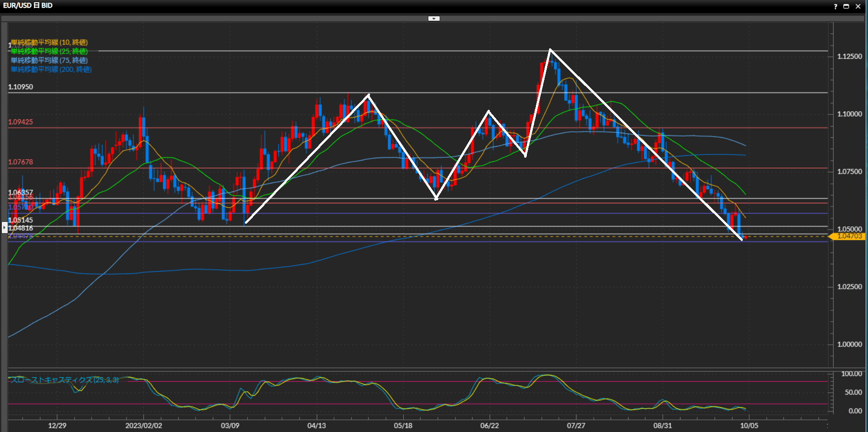Click the orange current price tag 1.04703
The width and height of the screenshot is (868, 432).
[x=849, y=236]
